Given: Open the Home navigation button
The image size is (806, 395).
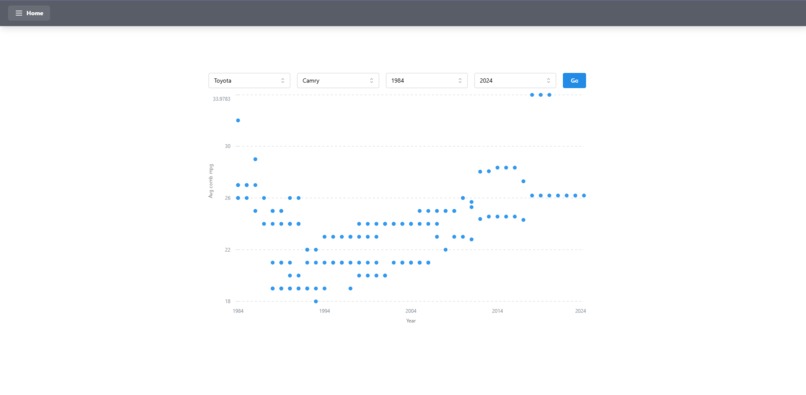Looking at the screenshot, I should tap(29, 13).
